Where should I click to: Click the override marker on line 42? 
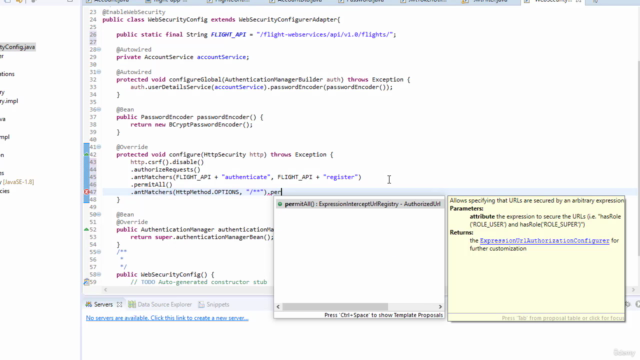(87, 154)
